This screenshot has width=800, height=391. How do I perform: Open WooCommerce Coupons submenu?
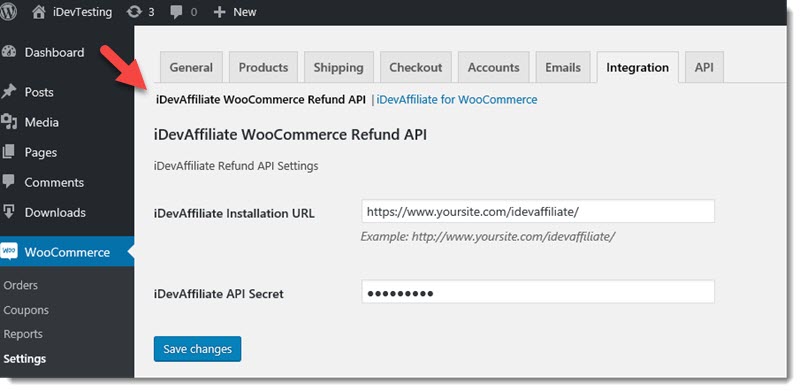26,310
